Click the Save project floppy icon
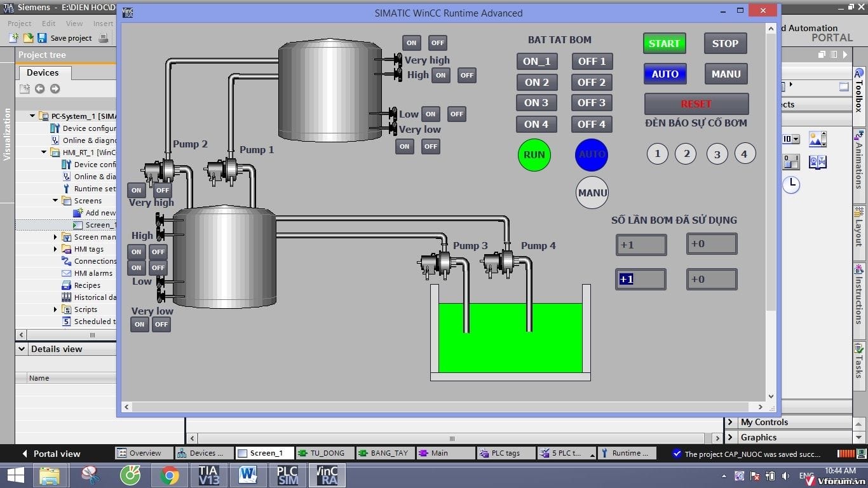Screen dimensions: 868x488 [42, 38]
